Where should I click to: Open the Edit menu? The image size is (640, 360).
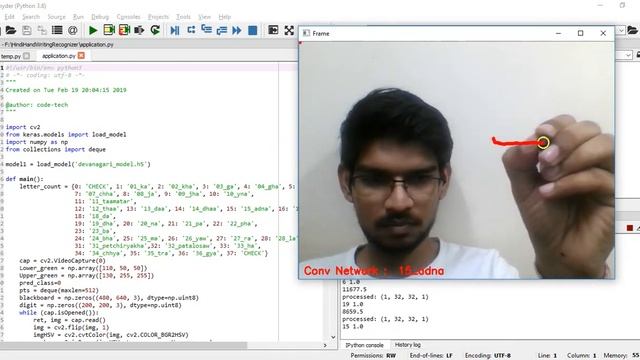click(x=9, y=17)
